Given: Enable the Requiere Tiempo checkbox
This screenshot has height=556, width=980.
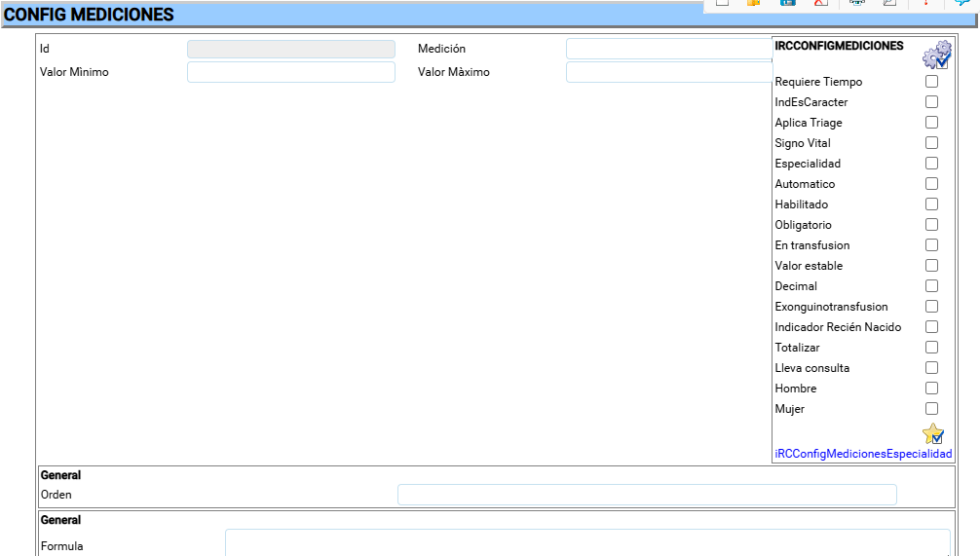Looking at the screenshot, I should pyautogui.click(x=931, y=82).
